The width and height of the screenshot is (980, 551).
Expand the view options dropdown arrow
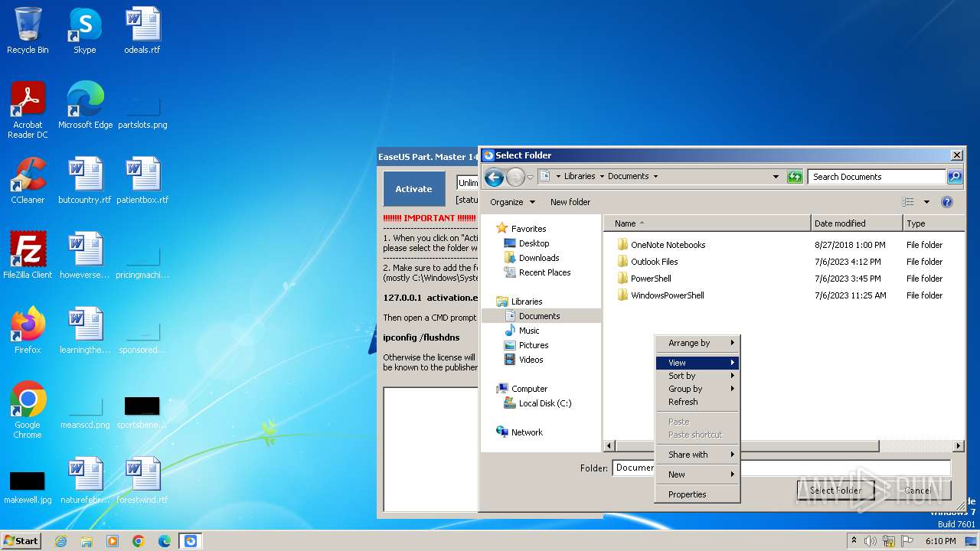(926, 202)
